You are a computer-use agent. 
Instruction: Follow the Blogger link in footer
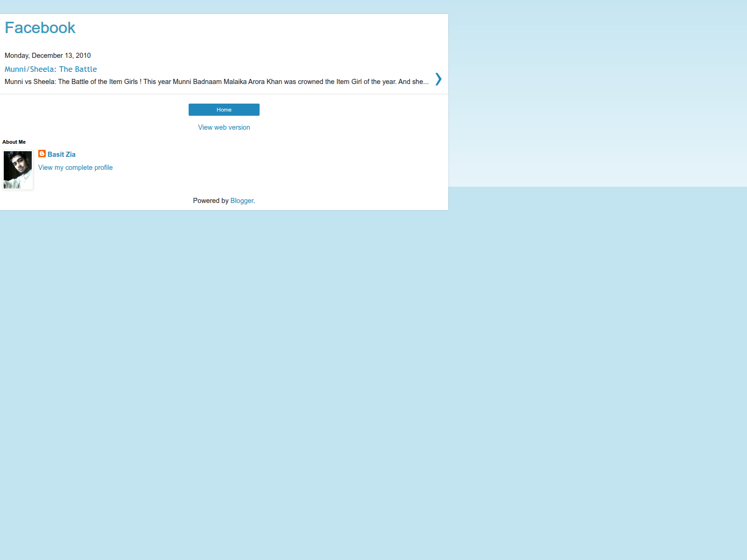[242, 201]
